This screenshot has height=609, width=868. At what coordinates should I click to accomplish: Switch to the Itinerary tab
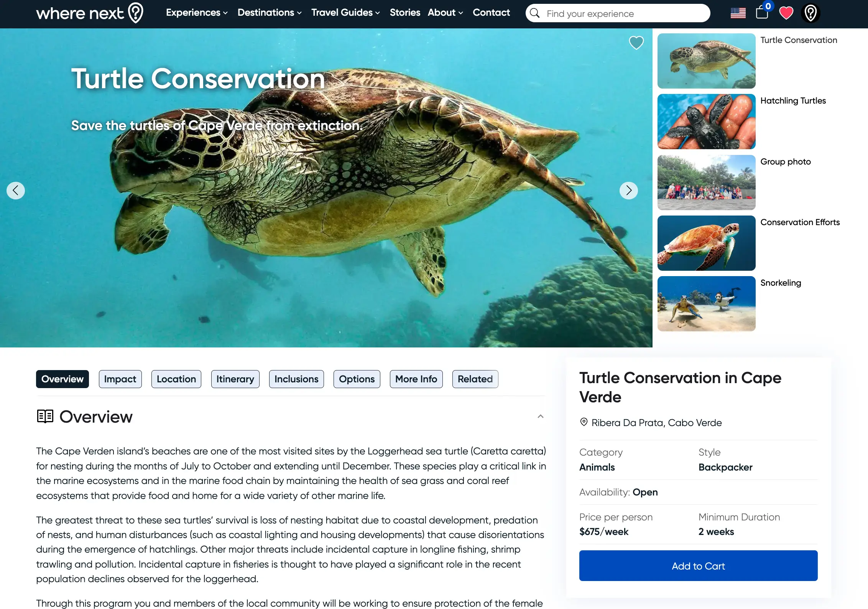(235, 379)
